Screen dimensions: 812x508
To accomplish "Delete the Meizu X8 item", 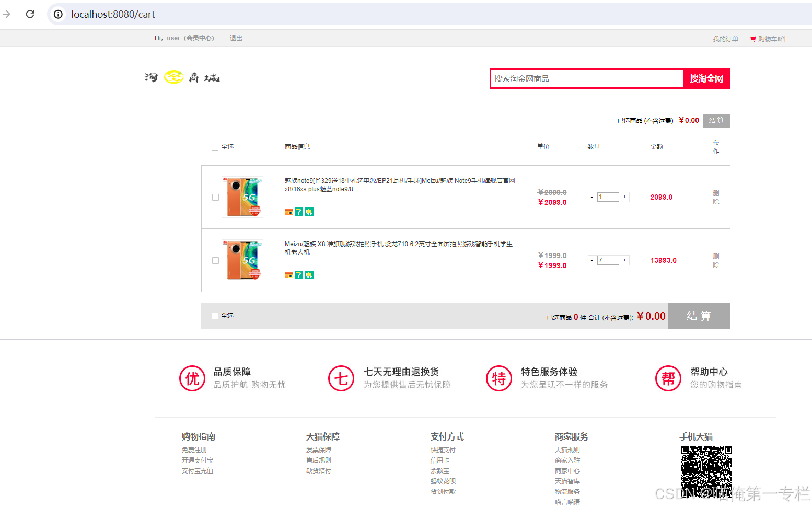I will 716,260.
